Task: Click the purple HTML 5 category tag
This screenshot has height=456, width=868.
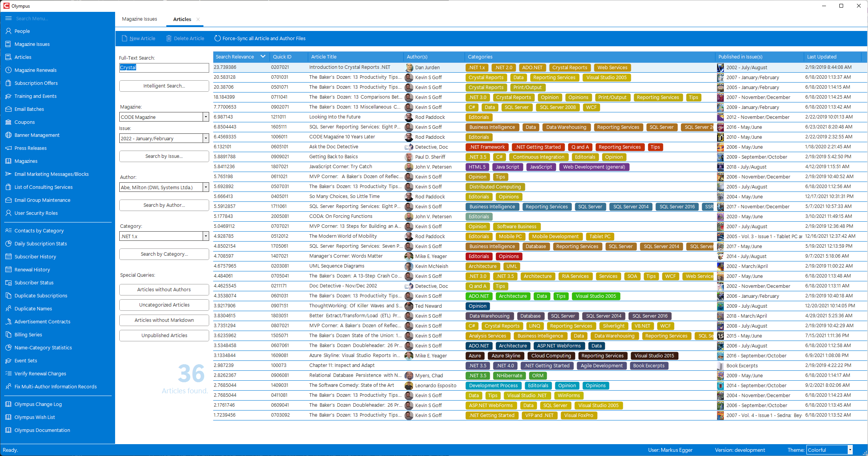Action: point(477,167)
